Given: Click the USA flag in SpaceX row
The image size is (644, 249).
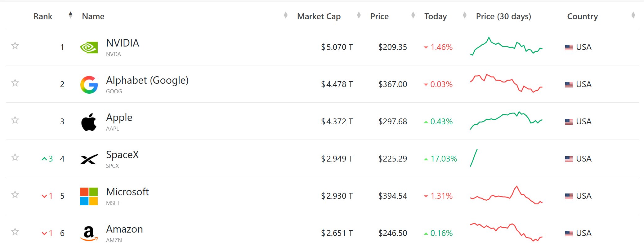Looking at the screenshot, I should (x=569, y=159).
